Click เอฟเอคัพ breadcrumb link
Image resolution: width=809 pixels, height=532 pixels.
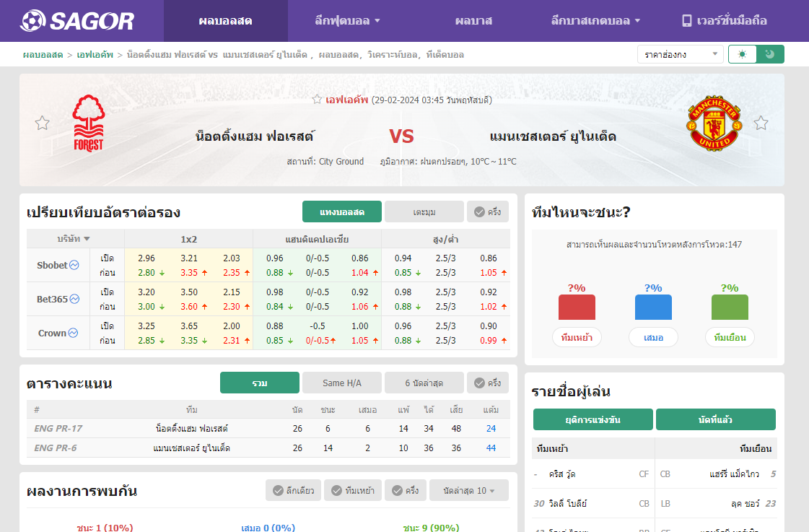point(95,55)
